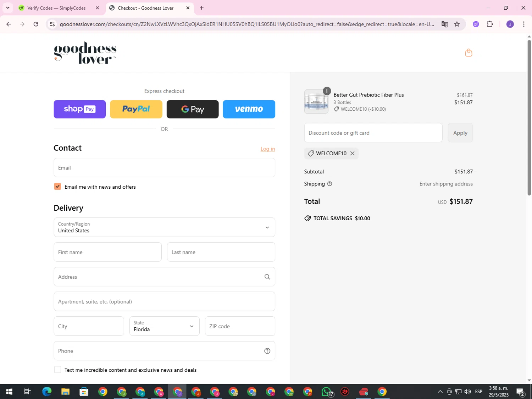Click the ESP input language indicator
Screen dimensions: 532x399
[478, 392]
